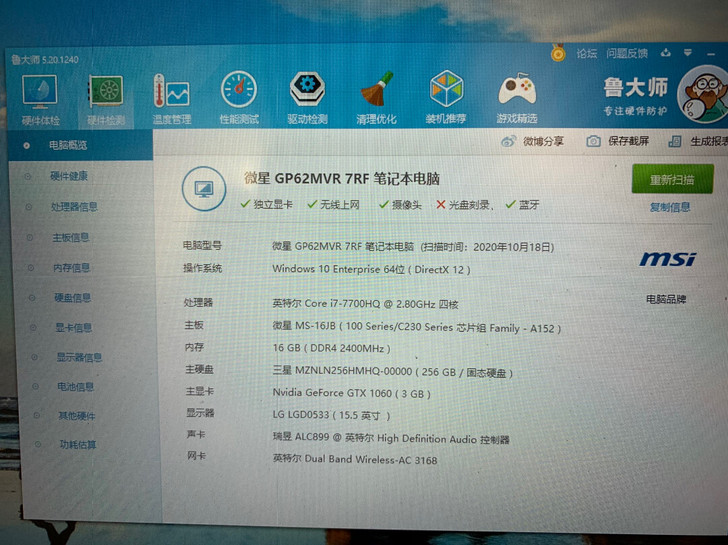Click the Windows 10 Enterprise 64位 text
The height and width of the screenshot is (545, 728).
click(371, 269)
